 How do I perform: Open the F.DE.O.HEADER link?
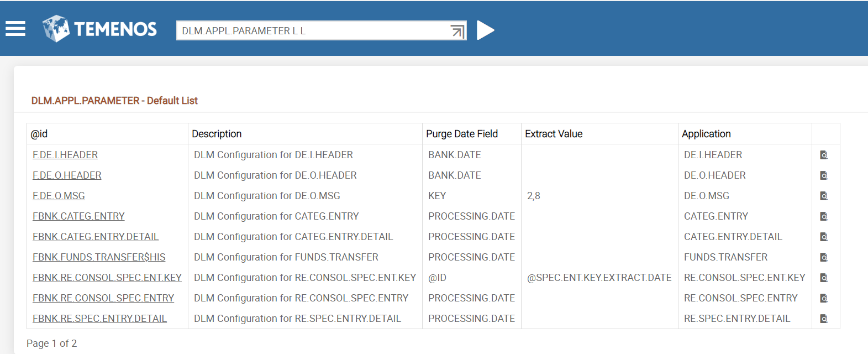click(67, 175)
